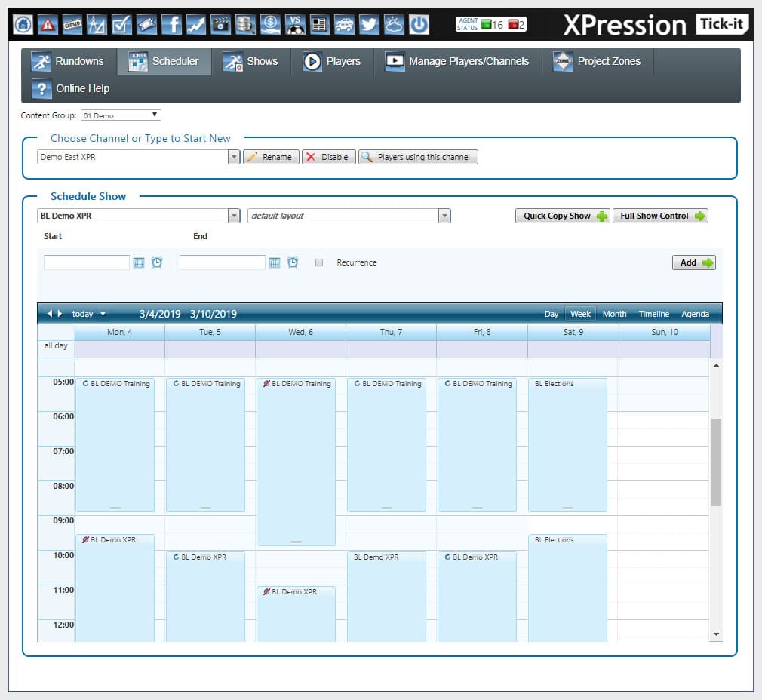
Task: Open the End date calendar picker
Action: click(x=275, y=262)
